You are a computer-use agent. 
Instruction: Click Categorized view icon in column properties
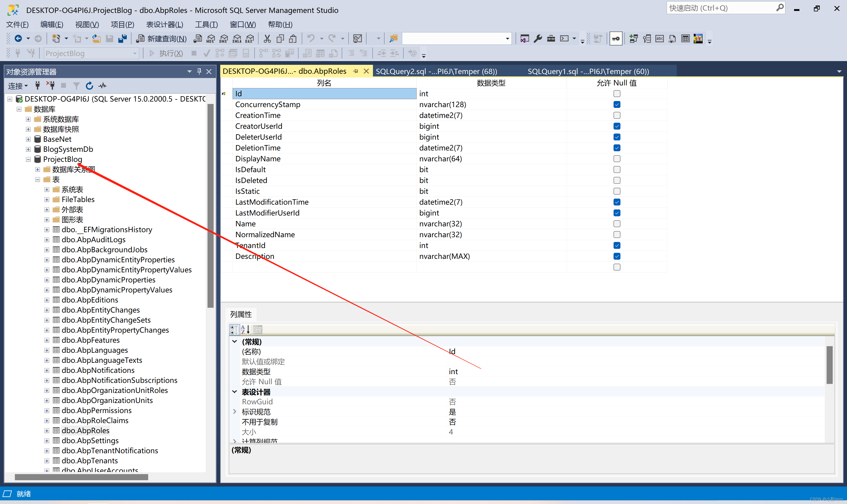pos(235,329)
